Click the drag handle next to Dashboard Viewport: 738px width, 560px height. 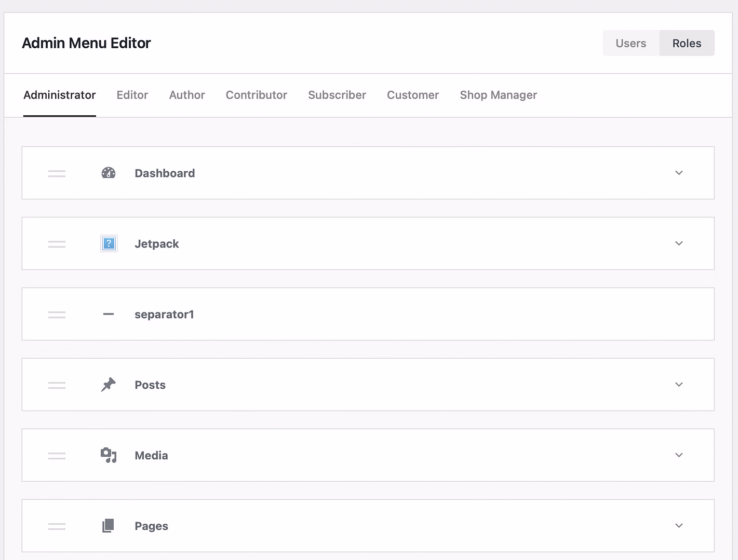point(57,173)
